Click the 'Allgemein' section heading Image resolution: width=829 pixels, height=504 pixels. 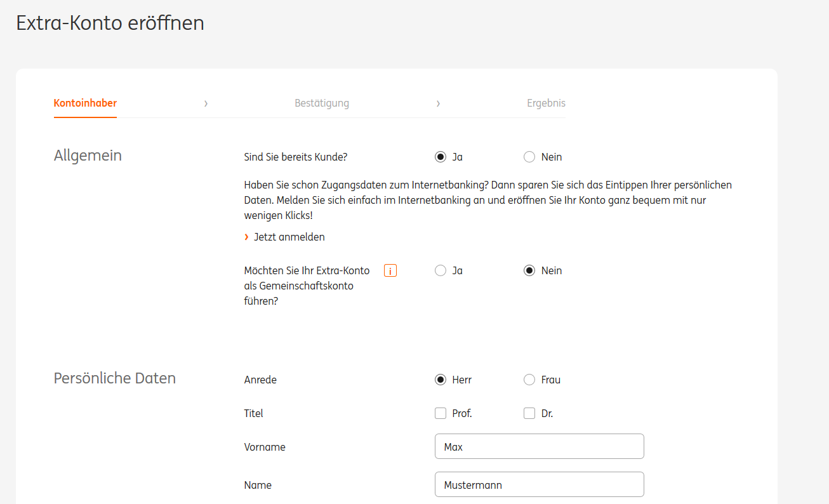point(88,156)
